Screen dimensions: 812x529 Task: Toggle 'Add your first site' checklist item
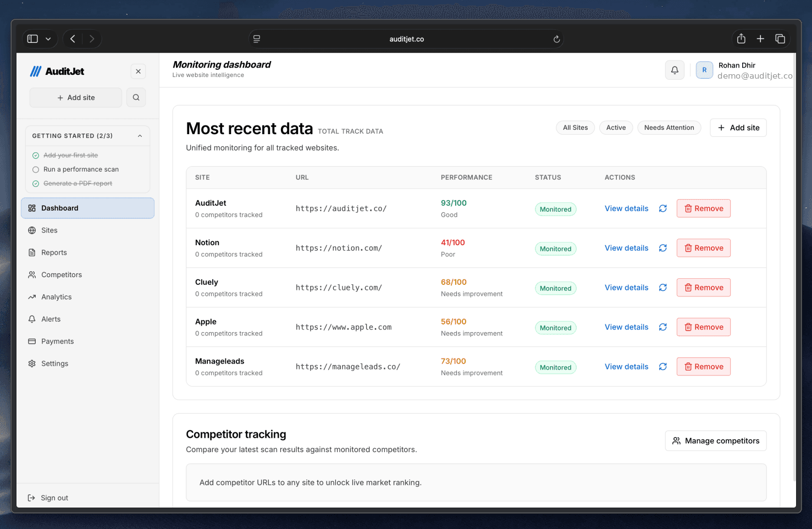click(65, 155)
